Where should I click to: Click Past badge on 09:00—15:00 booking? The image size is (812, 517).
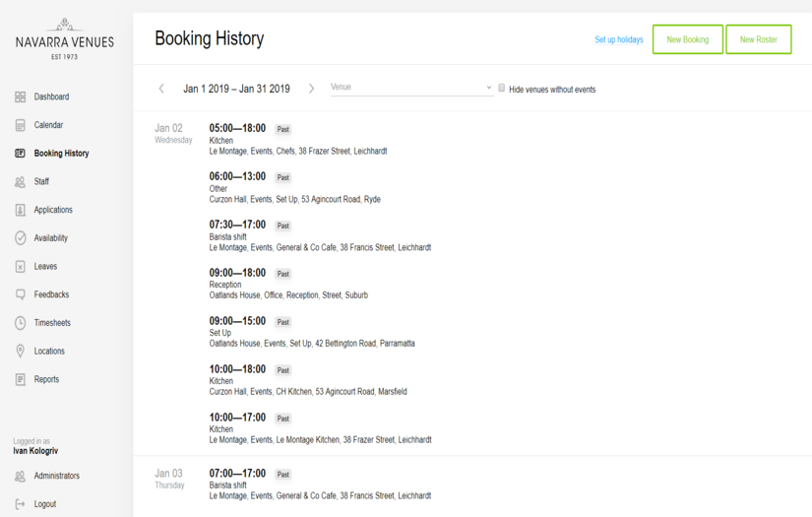[x=282, y=322]
